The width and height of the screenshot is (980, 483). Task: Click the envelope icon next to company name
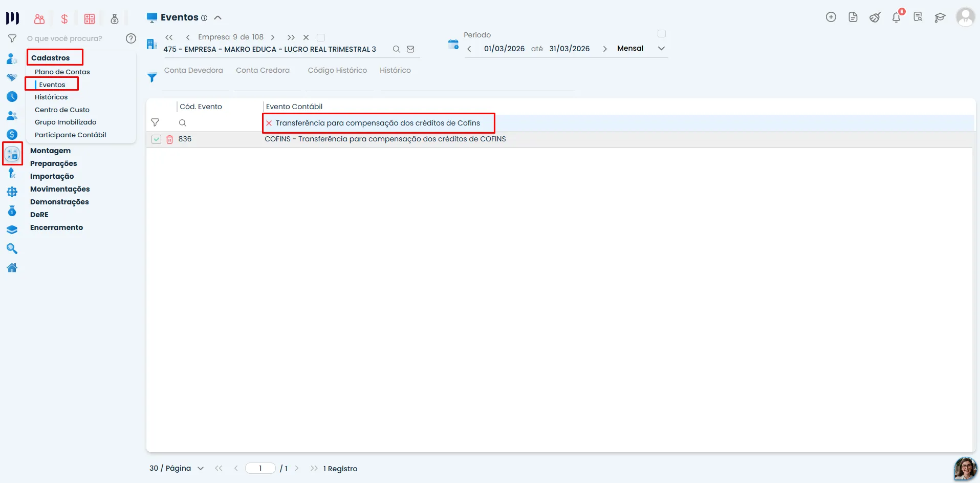410,49
